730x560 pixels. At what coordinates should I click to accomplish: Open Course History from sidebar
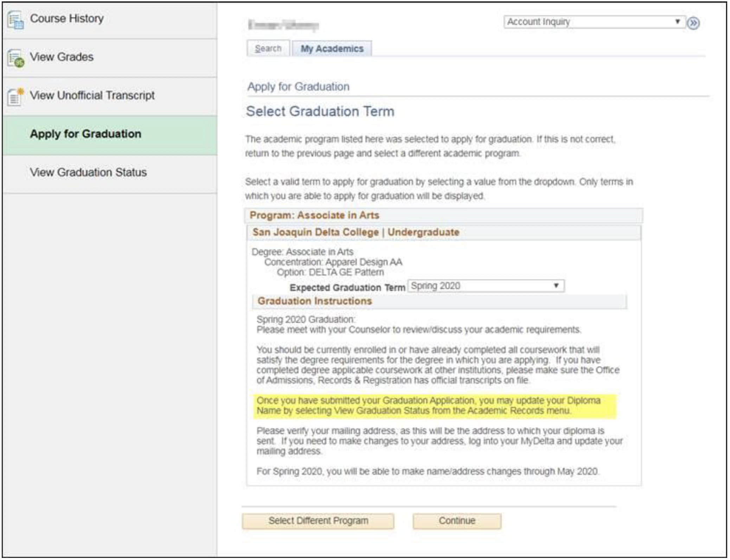tap(67, 19)
